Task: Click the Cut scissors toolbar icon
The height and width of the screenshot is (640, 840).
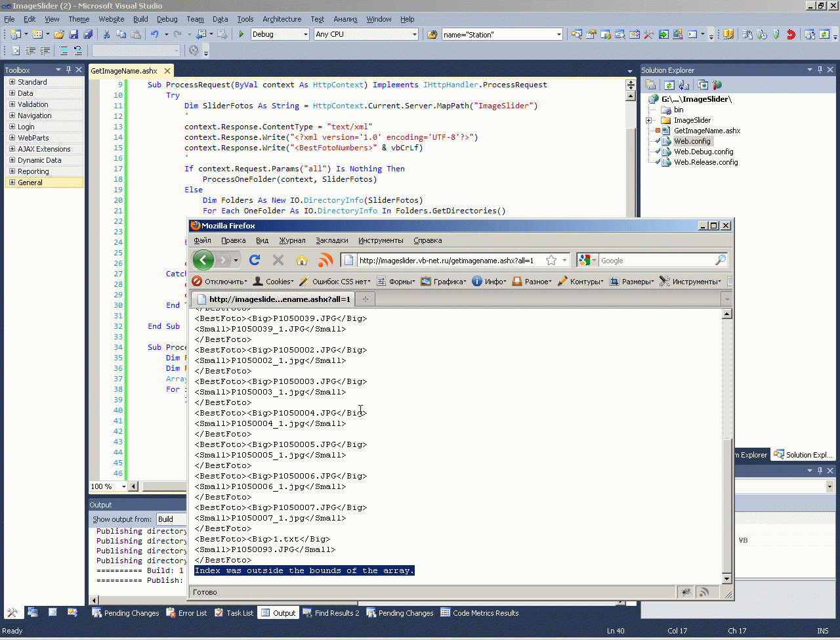Action: (x=106, y=34)
